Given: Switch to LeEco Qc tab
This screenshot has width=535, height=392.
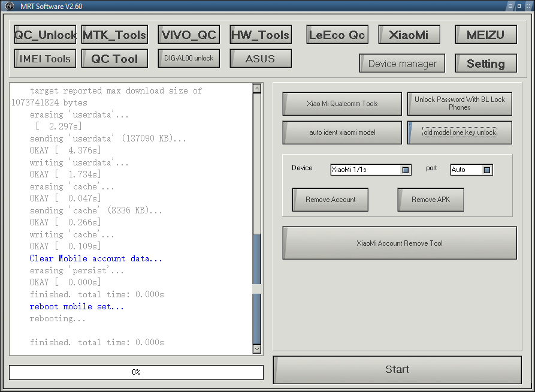Looking at the screenshot, I should 337,35.
